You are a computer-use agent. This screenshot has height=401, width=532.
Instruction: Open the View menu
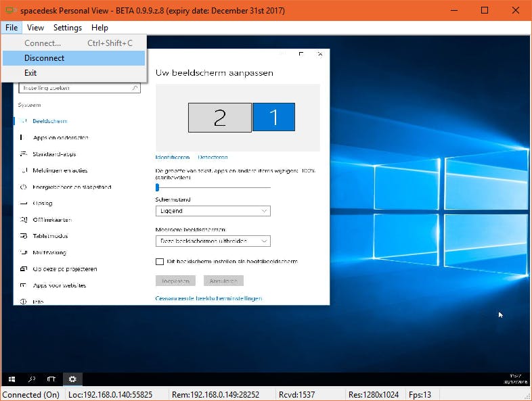click(35, 28)
